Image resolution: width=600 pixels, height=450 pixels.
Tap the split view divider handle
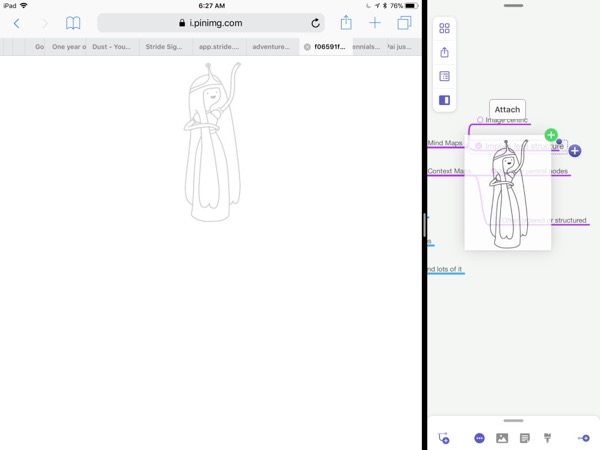(424, 225)
